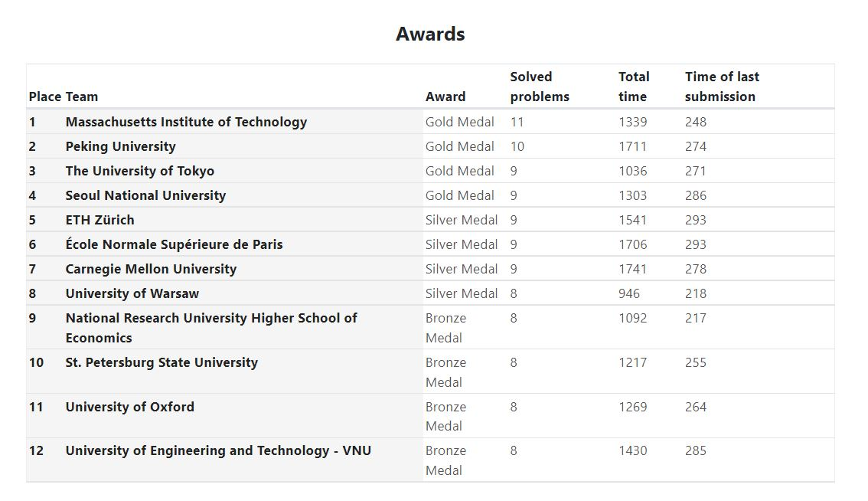This screenshot has width=868, height=501.
Task: Select University of Warsaw team
Action: pos(132,293)
